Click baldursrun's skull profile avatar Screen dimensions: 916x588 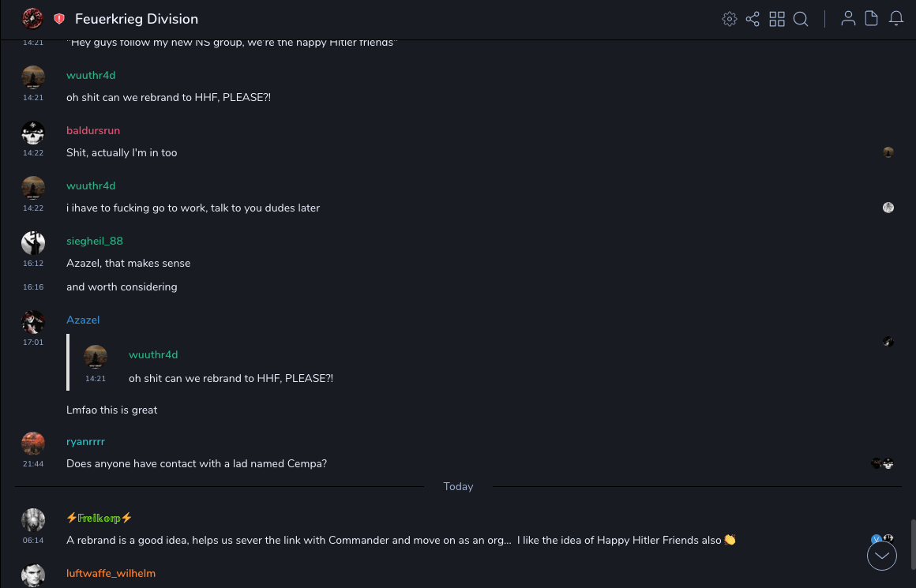32,132
